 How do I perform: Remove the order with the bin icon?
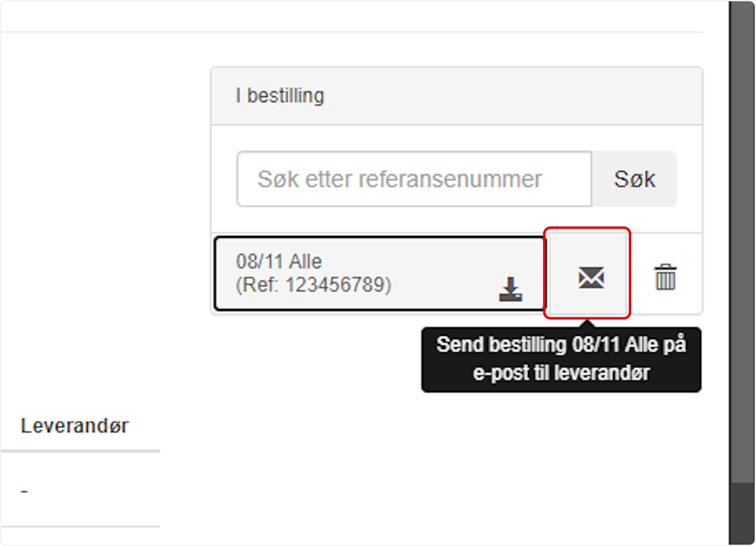click(x=666, y=277)
